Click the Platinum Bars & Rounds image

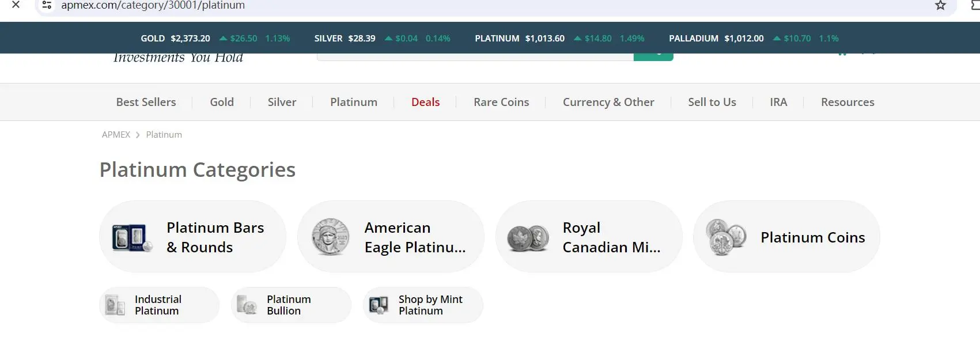coord(132,237)
